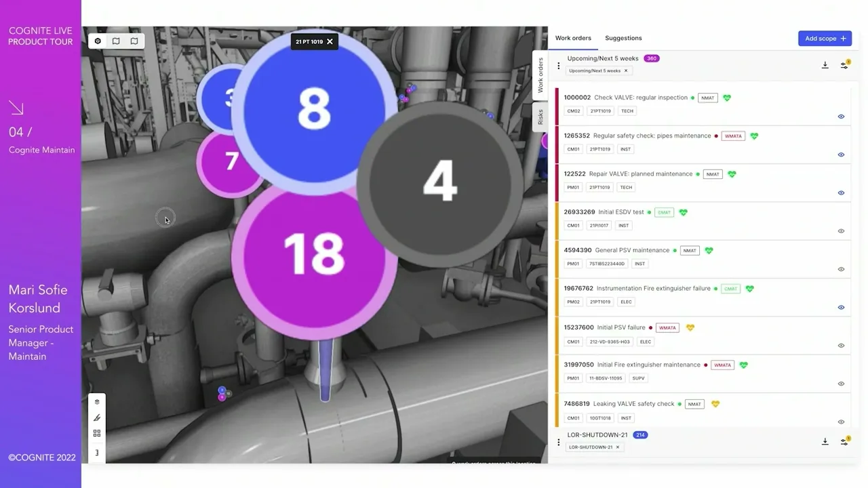Toggle visibility of work order 31997050
The width and height of the screenshot is (868, 488).
coord(841,384)
